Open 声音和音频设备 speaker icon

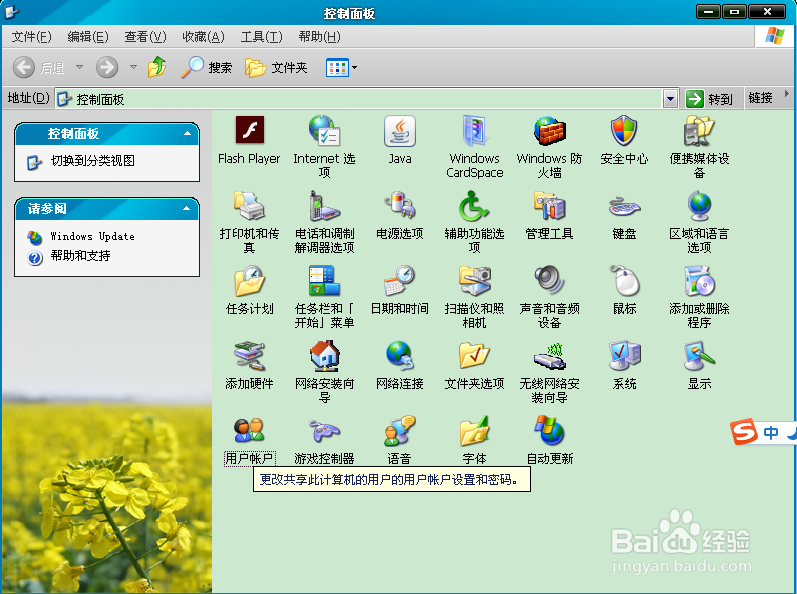coord(549,280)
